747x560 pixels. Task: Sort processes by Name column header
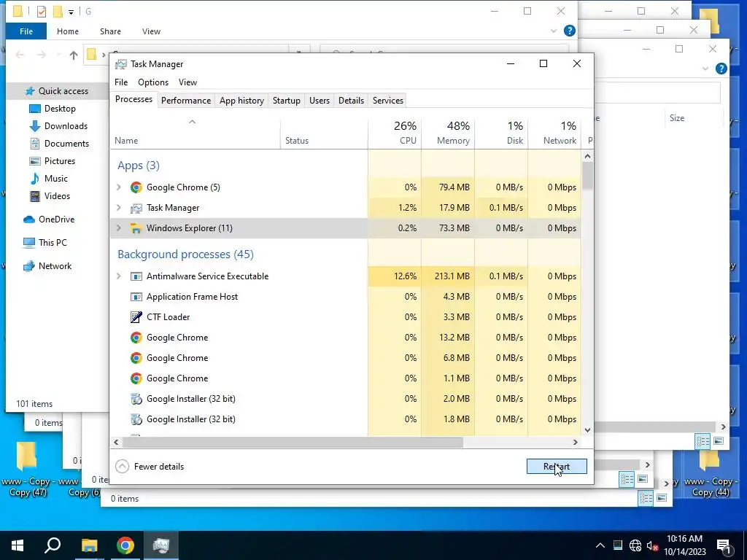click(196, 133)
